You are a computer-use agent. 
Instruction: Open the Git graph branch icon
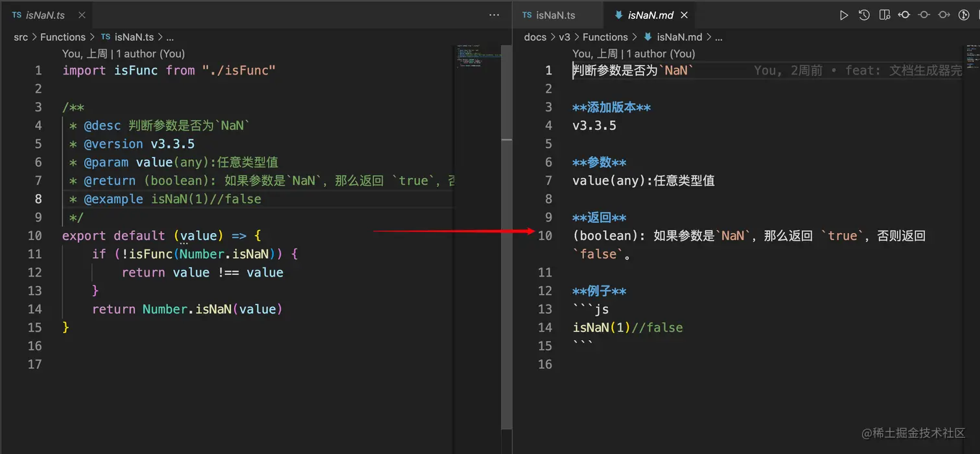[x=964, y=15]
